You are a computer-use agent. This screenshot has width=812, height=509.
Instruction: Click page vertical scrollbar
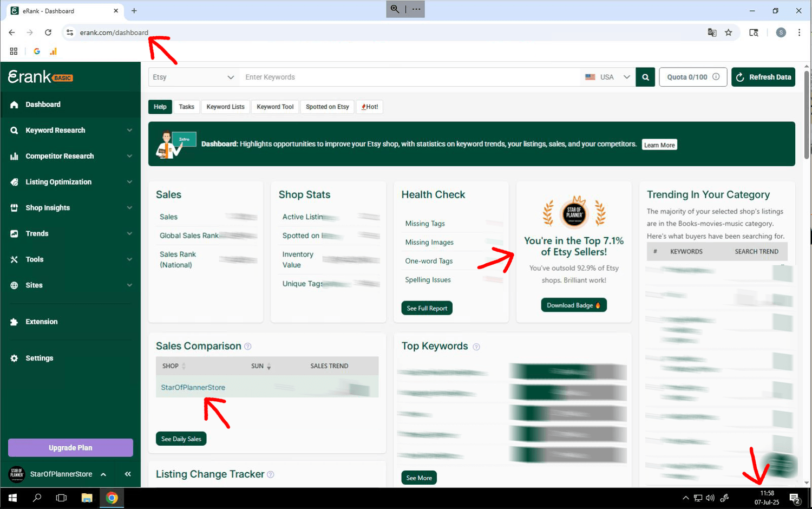coord(807,114)
